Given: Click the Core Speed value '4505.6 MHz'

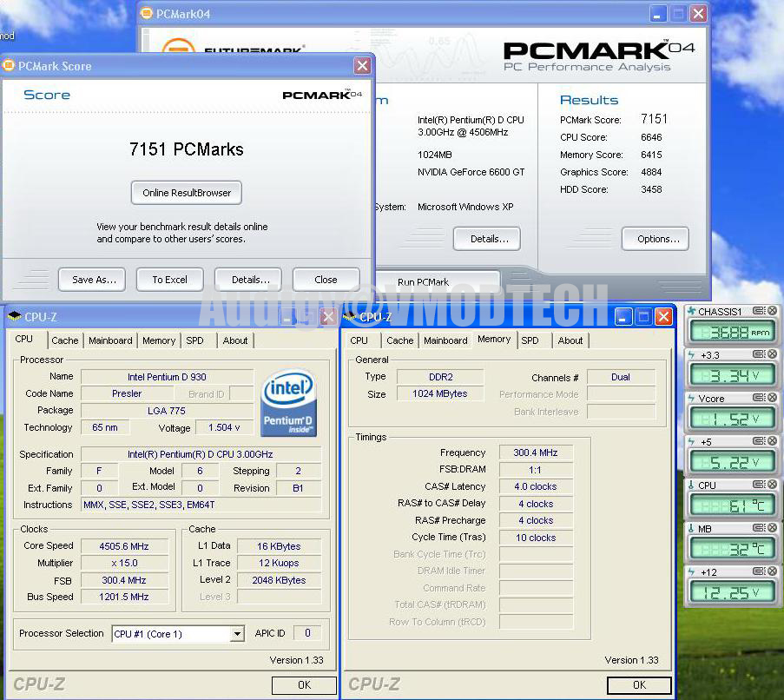Looking at the screenshot, I should click(124, 546).
